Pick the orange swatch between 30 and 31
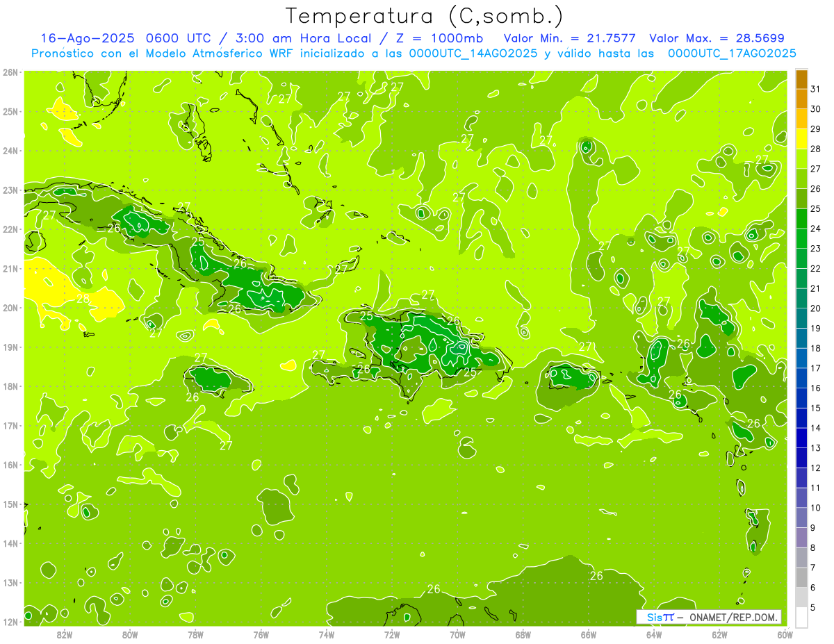 (x=801, y=99)
